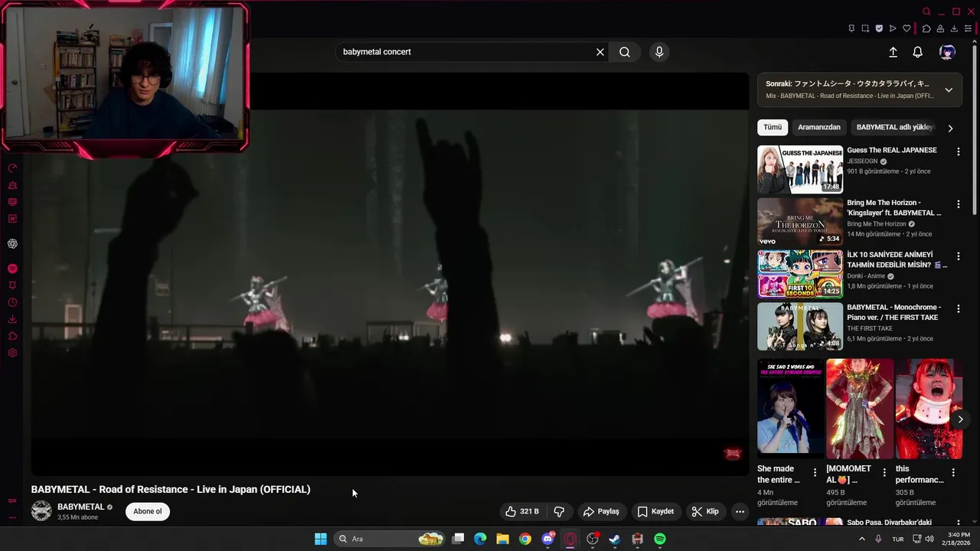Screen dimensions: 980x551
Task: Show hidden system tray icons chevron
Action: pos(862,539)
